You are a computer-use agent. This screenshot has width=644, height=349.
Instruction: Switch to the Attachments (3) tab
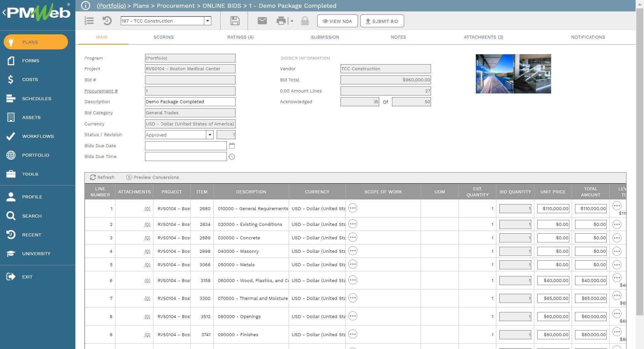[484, 37]
